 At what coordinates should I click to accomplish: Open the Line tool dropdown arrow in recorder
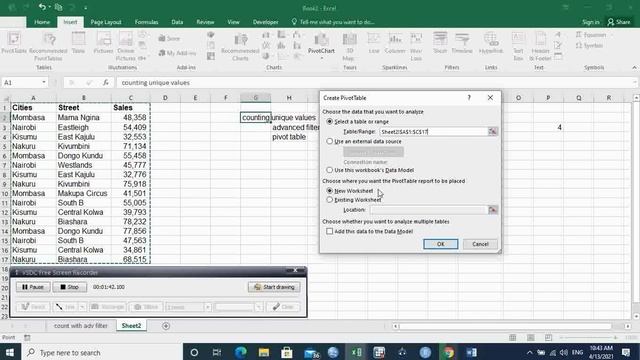(82, 307)
